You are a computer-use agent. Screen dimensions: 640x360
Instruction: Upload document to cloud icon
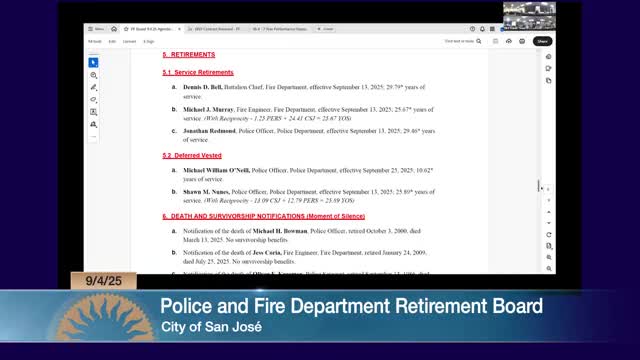coord(509,41)
